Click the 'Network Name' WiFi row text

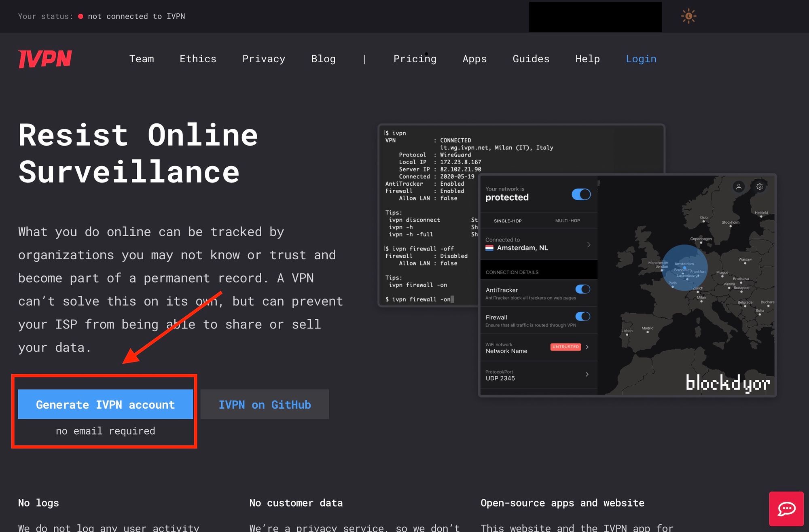[506, 351]
